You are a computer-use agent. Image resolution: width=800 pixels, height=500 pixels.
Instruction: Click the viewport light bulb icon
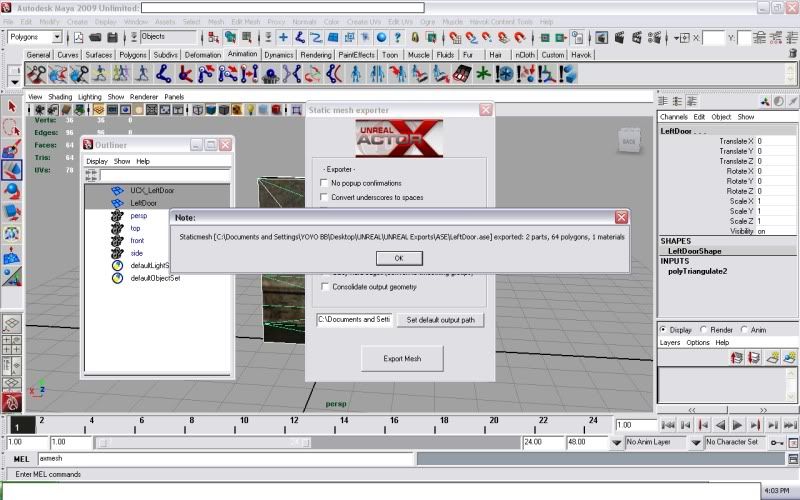click(251, 110)
